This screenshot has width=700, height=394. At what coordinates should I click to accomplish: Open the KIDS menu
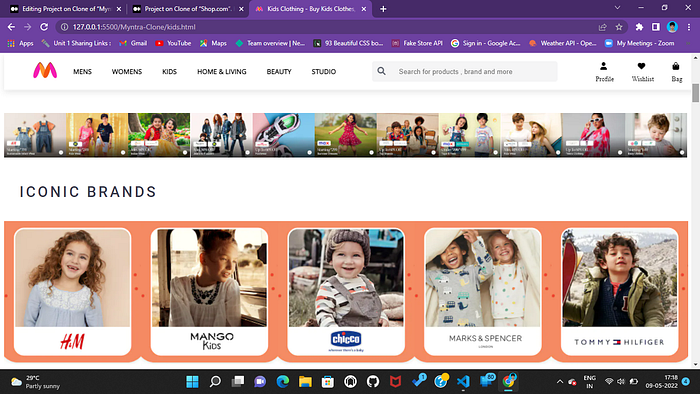click(x=169, y=71)
